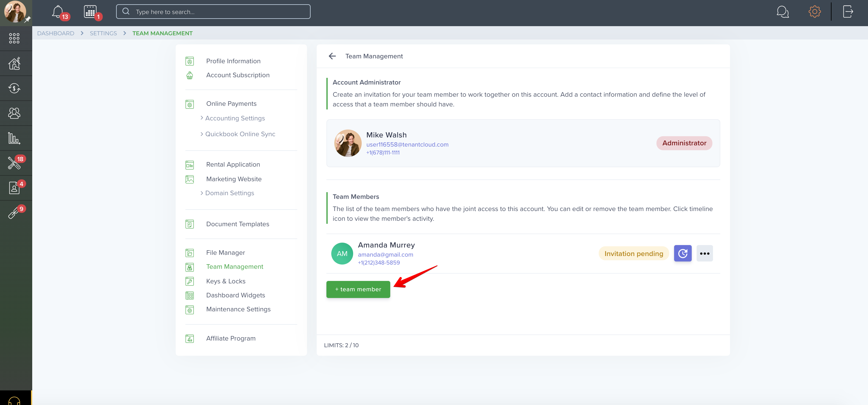The width and height of the screenshot is (868, 405).
Task: Click the Marketing Website image icon
Action: pos(190,179)
